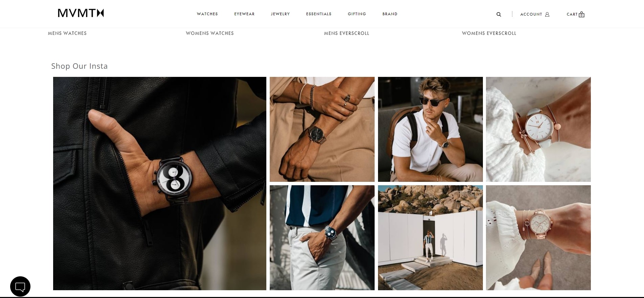The width and height of the screenshot is (644, 298).
Task: View the rose gold bracelet watch photo
Action: 538,238
